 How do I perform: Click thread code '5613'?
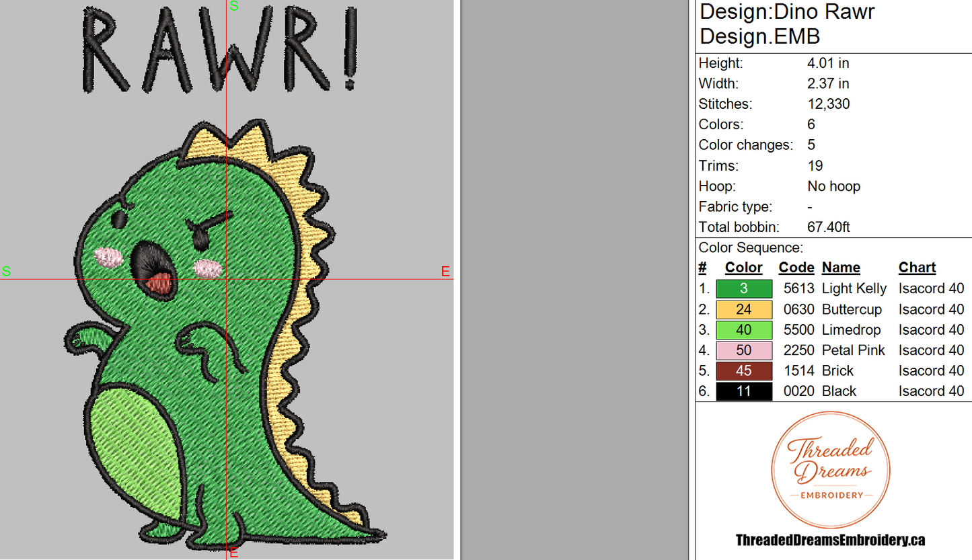[799, 288]
